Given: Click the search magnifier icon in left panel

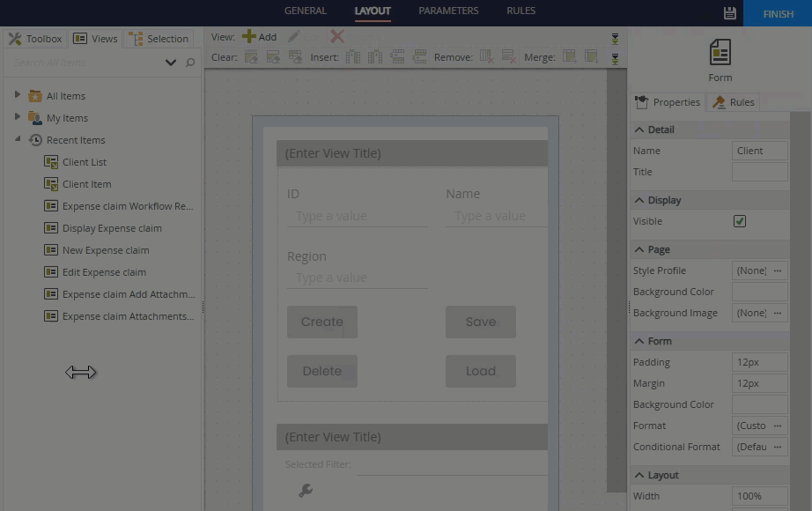Looking at the screenshot, I should pos(190,63).
